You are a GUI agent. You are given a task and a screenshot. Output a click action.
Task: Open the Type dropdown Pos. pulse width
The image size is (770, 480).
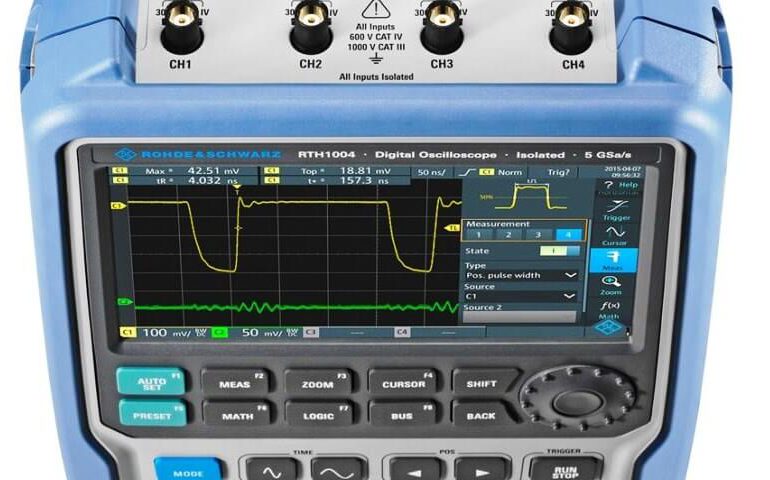[x=521, y=276]
